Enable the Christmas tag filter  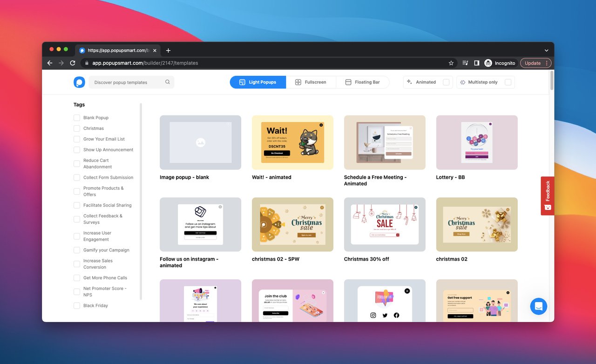point(76,128)
